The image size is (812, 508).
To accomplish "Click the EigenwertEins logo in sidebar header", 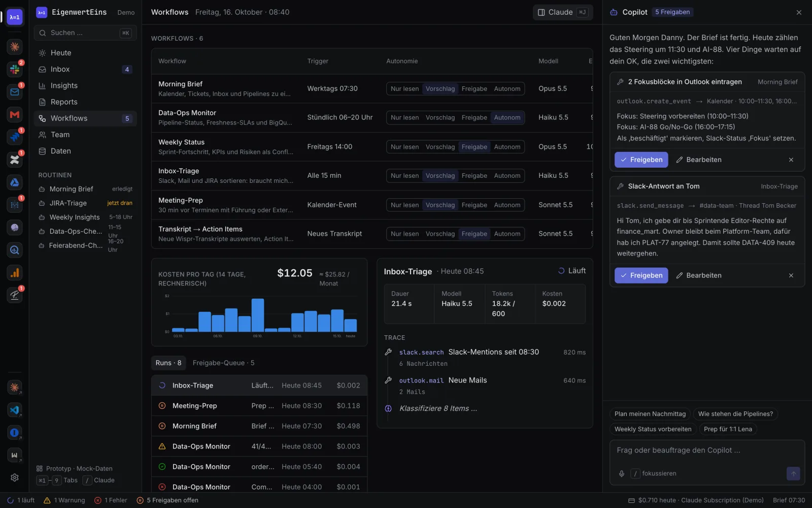I will (42, 12).
